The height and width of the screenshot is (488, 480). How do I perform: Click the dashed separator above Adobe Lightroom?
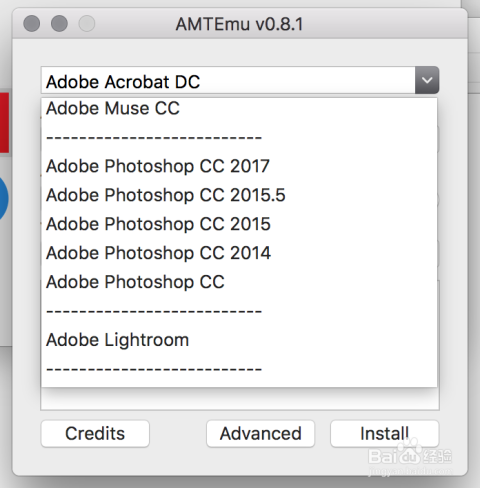pos(239,311)
